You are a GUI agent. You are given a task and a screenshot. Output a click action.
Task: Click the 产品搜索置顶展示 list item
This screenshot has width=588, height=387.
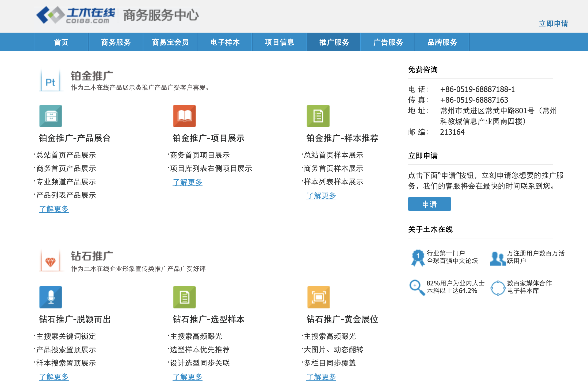tap(65, 350)
